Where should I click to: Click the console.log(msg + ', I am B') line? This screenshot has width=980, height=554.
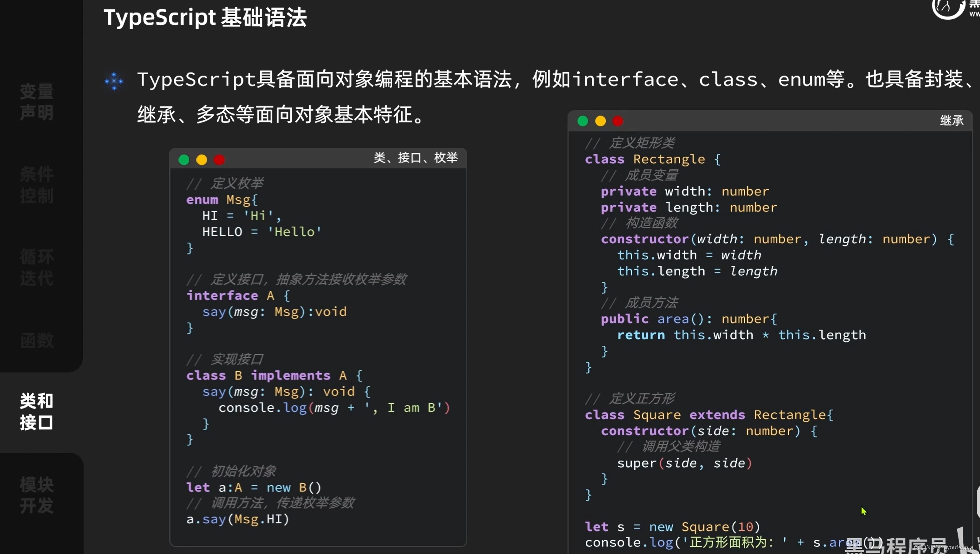tap(334, 408)
